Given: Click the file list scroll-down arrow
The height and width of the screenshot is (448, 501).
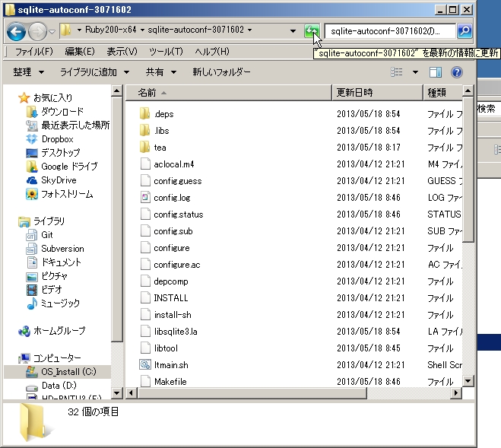Looking at the screenshot, I should tap(468, 380).
